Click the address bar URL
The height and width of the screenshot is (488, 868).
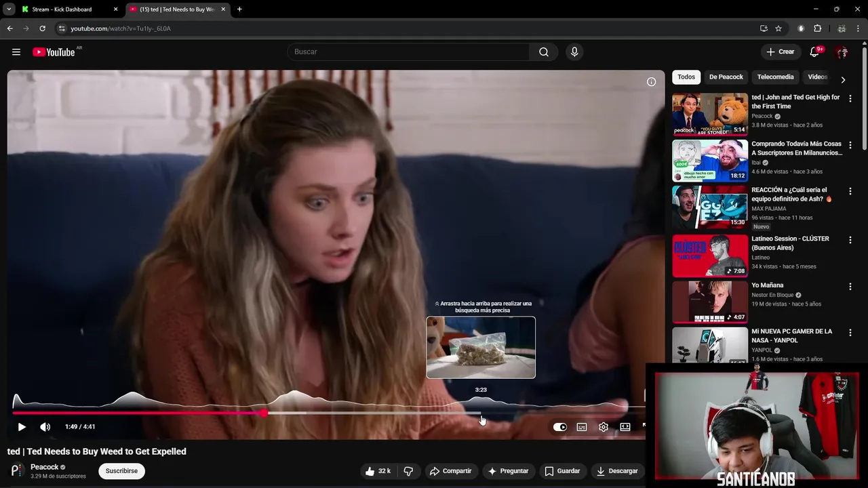pos(121,28)
